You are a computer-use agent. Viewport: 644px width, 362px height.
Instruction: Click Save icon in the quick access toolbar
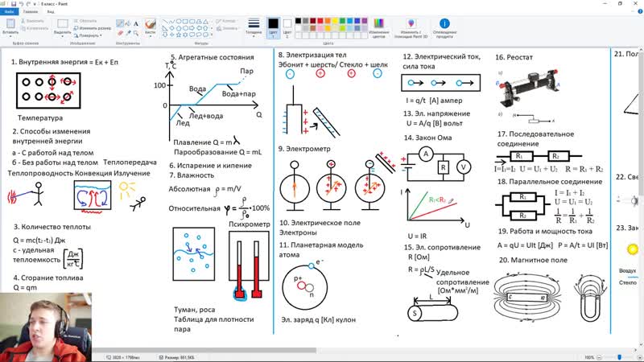tap(14, 4)
